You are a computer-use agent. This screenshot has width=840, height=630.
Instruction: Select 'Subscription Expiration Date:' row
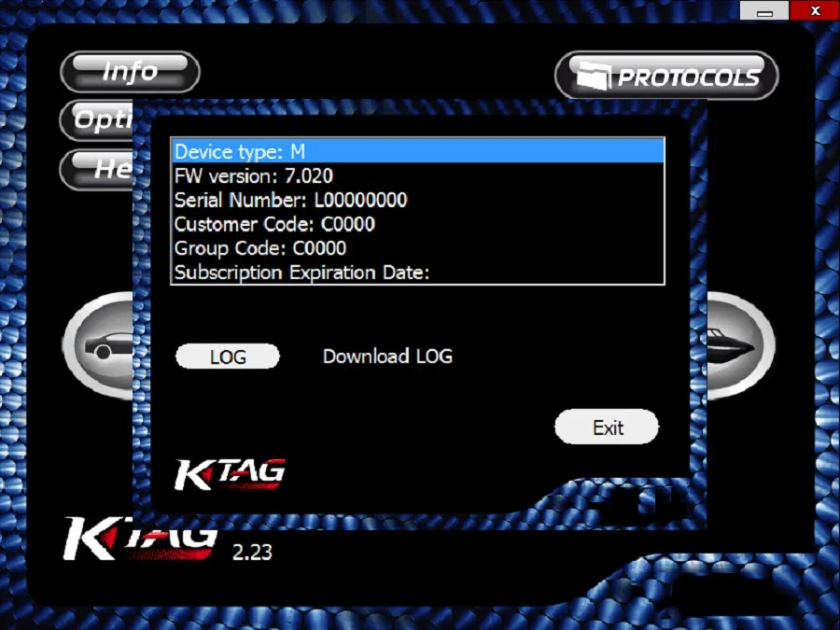point(418,272)
